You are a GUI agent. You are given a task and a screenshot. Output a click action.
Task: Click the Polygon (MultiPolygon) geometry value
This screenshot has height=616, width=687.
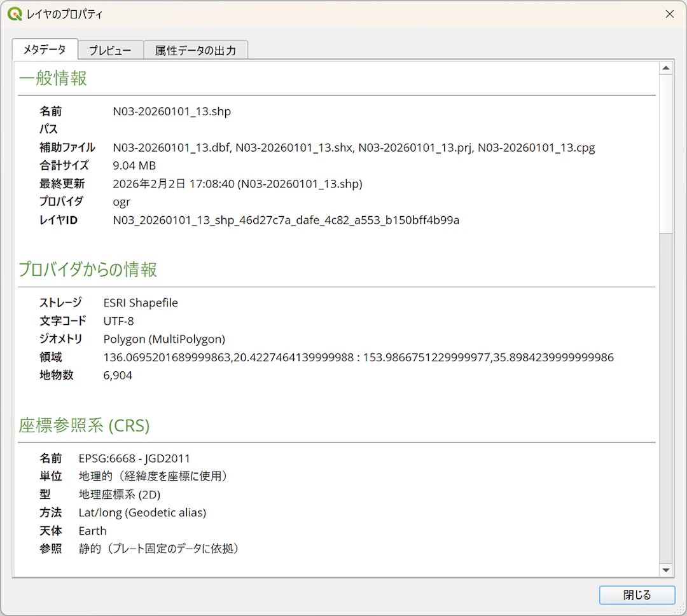[x=164, y=339]
